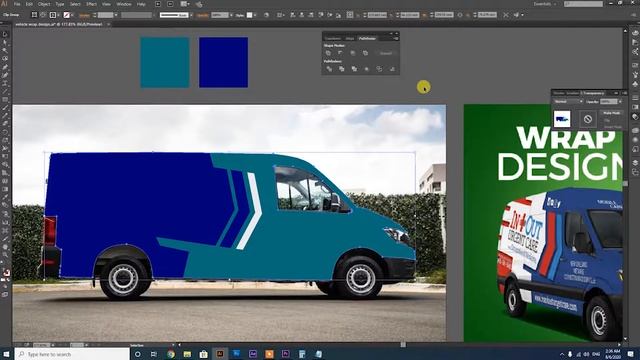Close the vehicle wrap design.ai document tab
Image resolution: width=640 pixels, height=360 pixels.
[109, 24]
